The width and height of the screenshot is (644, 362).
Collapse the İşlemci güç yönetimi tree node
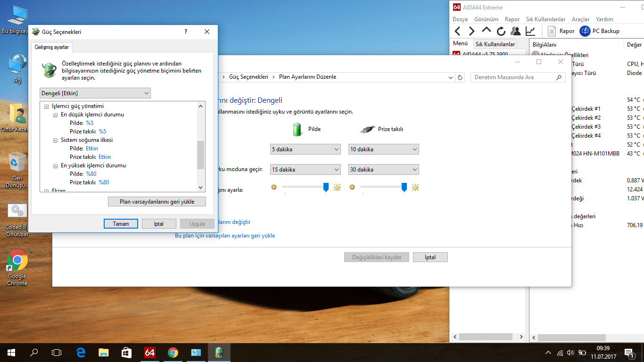(46, 107)
